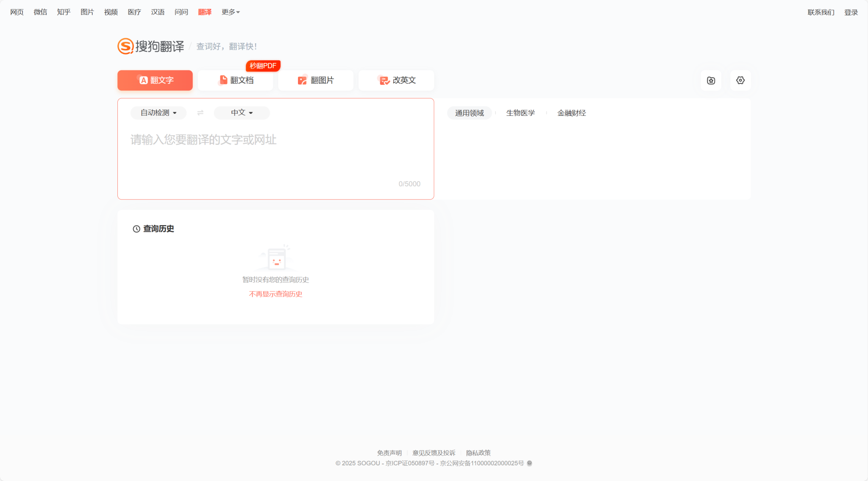Switch to the 改英文 tab
This screenshot has height=481, width=868.
tap(396, 80)
